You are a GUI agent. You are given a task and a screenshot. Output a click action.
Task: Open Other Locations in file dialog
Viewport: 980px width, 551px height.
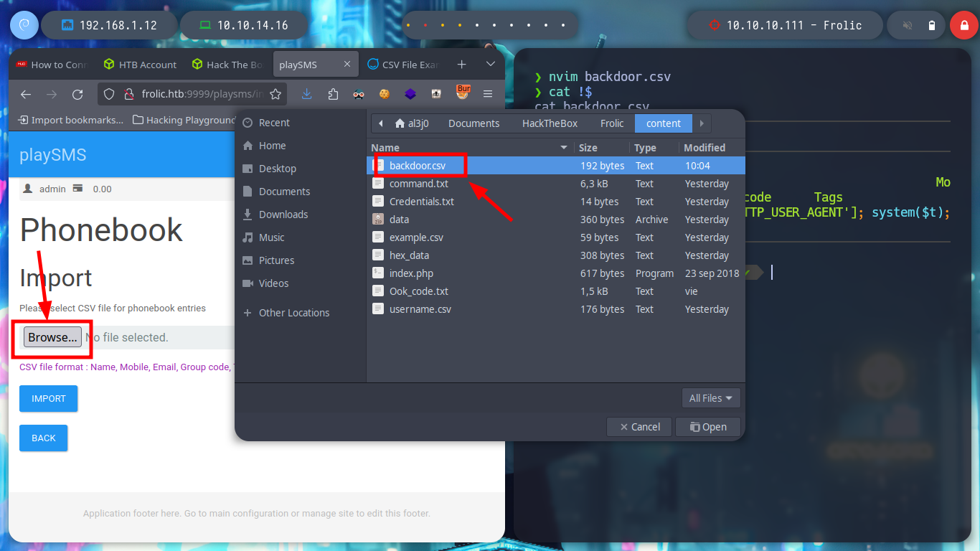(x=301, y=313)
